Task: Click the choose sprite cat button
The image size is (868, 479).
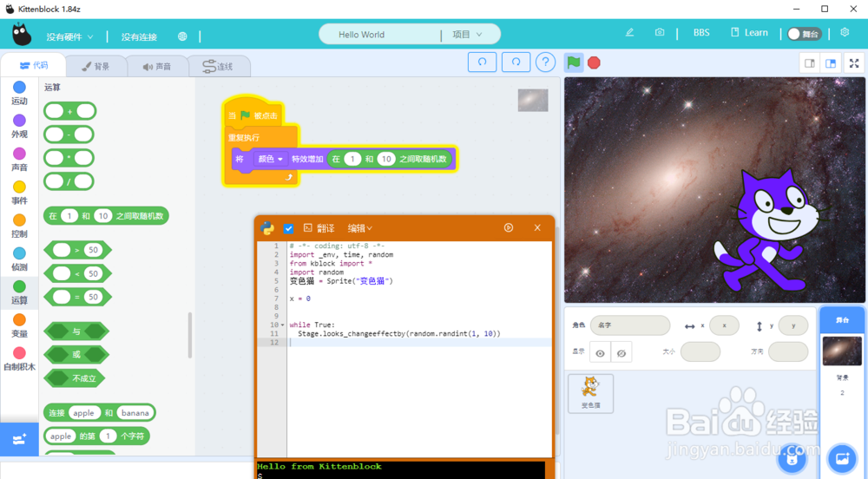Action: (792, 458)
